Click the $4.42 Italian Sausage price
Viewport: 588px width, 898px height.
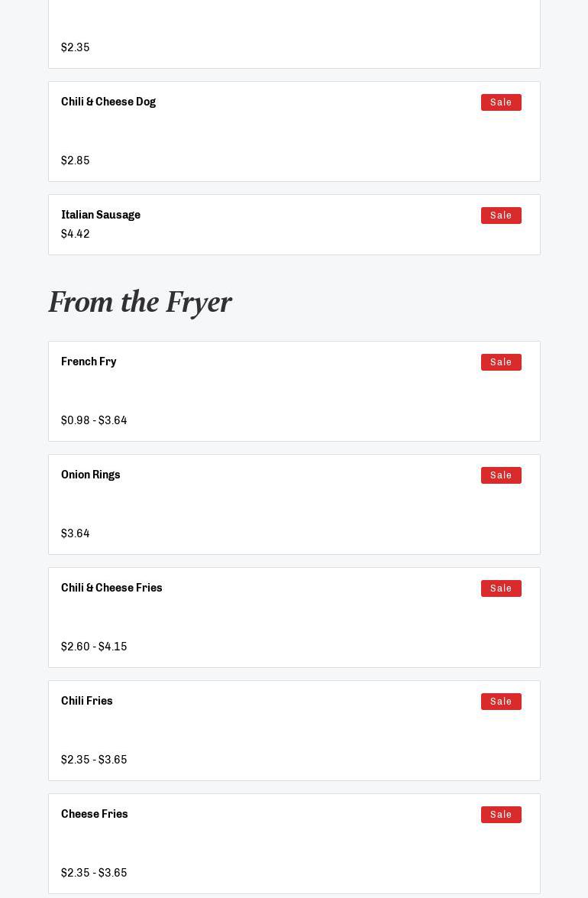76,234
